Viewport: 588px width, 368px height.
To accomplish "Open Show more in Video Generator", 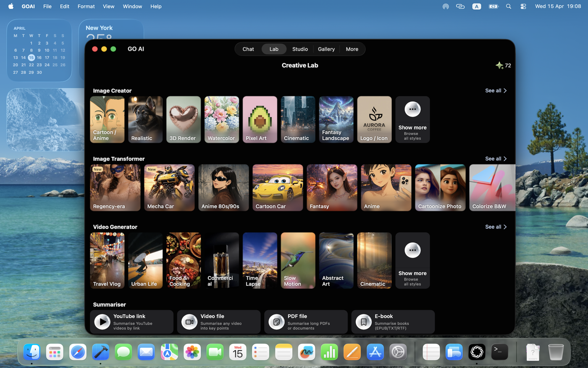I will (x=412, y=260).
